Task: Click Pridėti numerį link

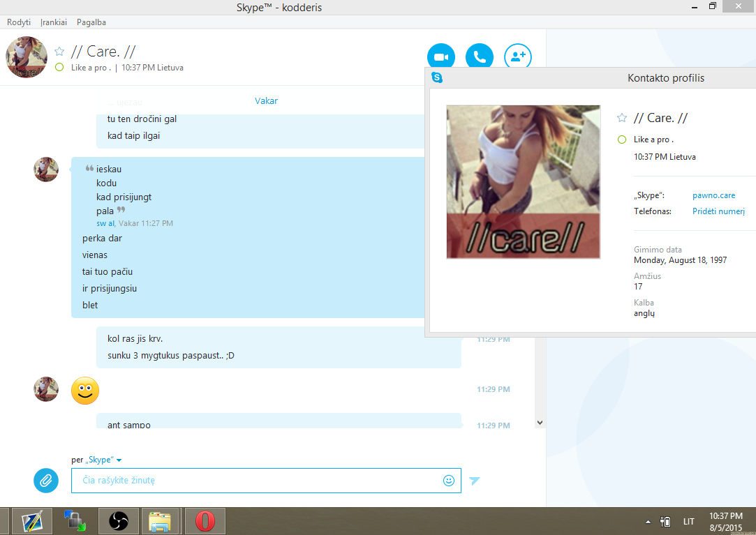Action: (x=718, y=211)
